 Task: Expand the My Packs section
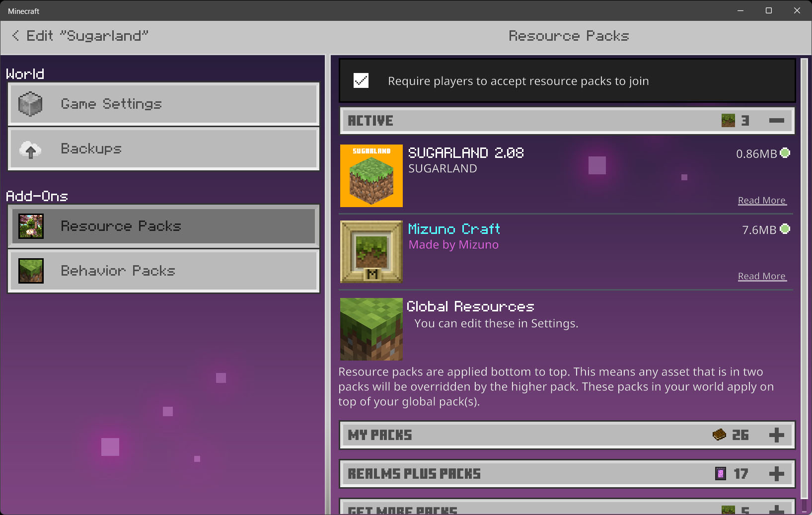777,435
